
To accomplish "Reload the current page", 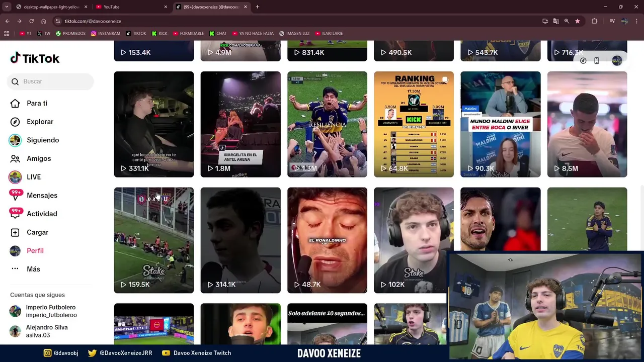I will pyautogui.click(x=31, y=21).
